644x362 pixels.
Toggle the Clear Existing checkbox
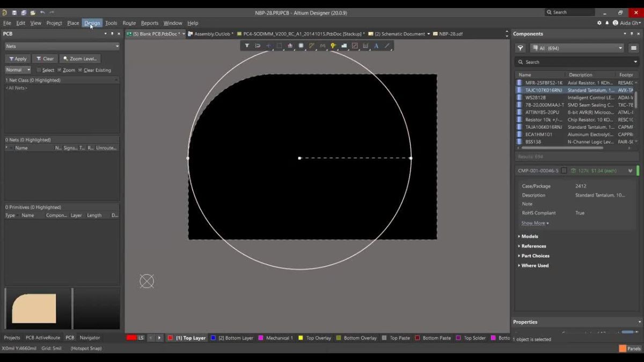click(x=80, y=70)
